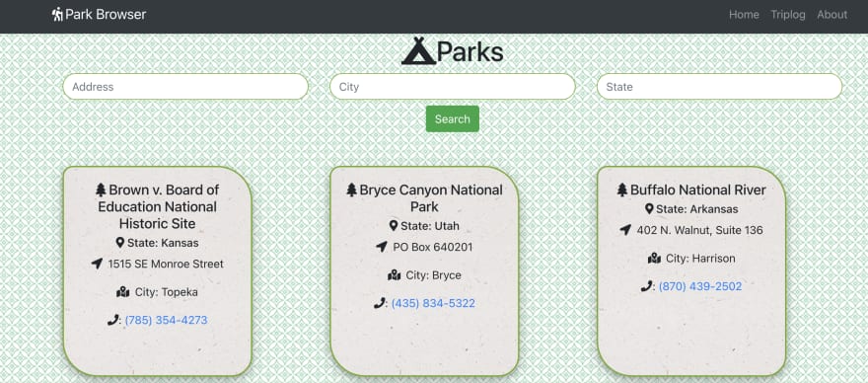Click the PO Box 640201 address
This screenshot has width=868, height=383.
[x=433, y=247]
